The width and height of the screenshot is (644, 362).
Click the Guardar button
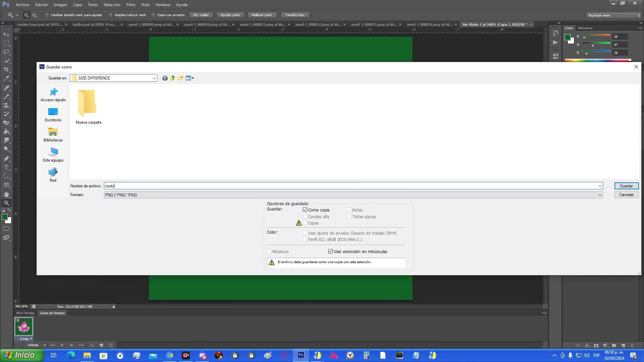coord(626,186)
